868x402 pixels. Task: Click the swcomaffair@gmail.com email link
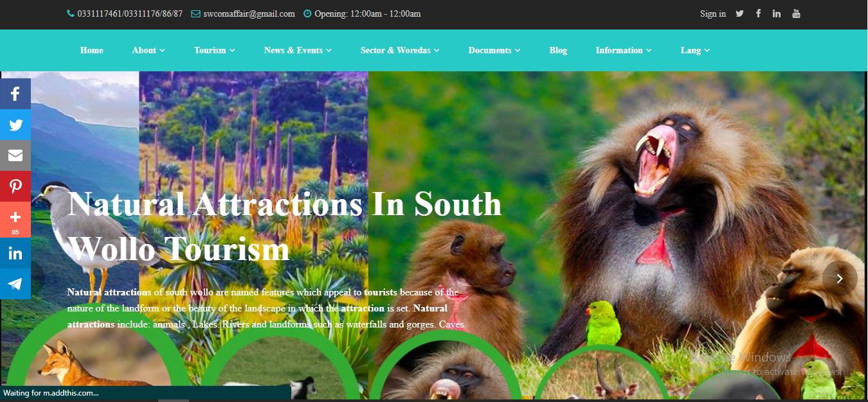tap(249, 13)
